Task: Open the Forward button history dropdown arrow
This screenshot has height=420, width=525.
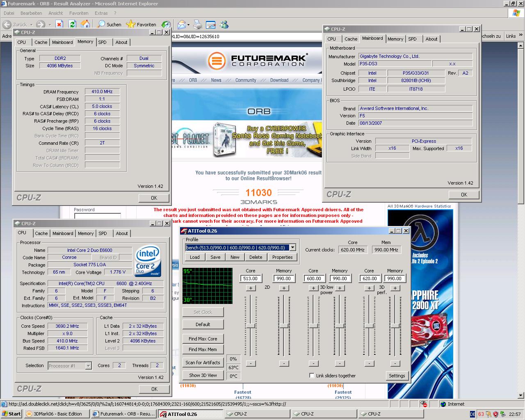Action: point(50,25)
